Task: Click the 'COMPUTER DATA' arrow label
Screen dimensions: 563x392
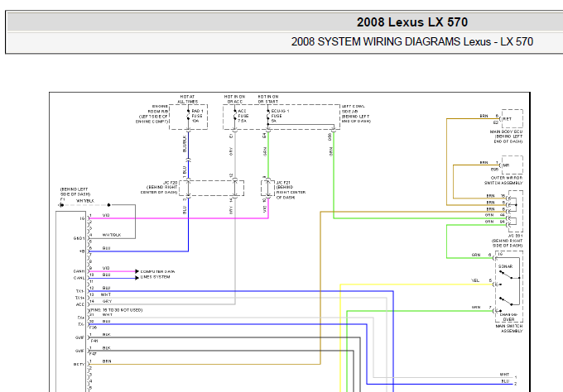Action: [x=157, y=271]
